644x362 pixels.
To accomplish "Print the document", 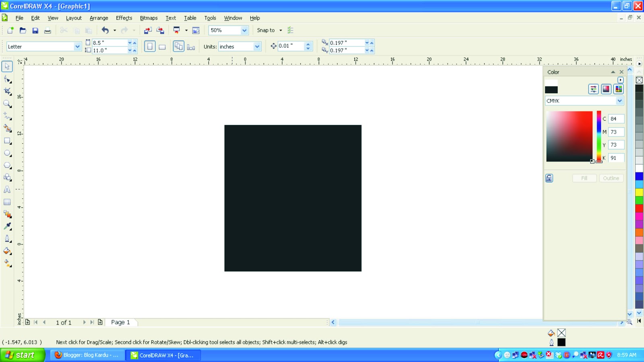I will [47, 30].
